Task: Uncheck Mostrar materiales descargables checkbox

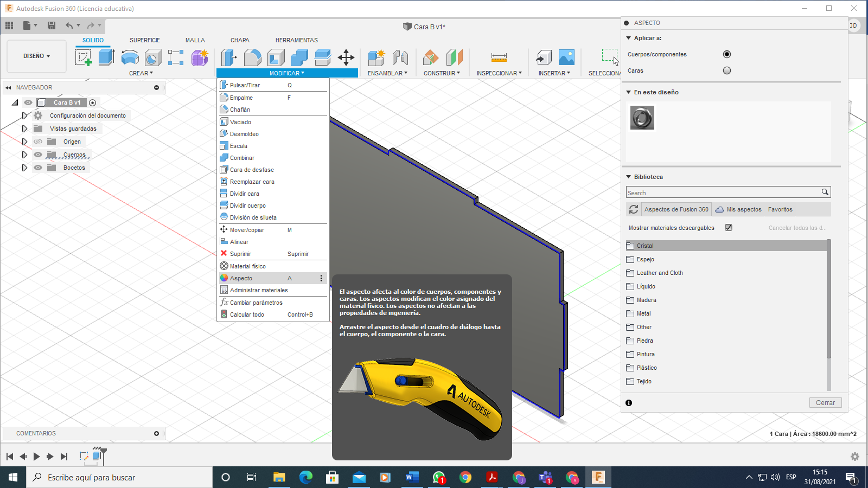Action: pyautogui.click(x=729, y=228)
